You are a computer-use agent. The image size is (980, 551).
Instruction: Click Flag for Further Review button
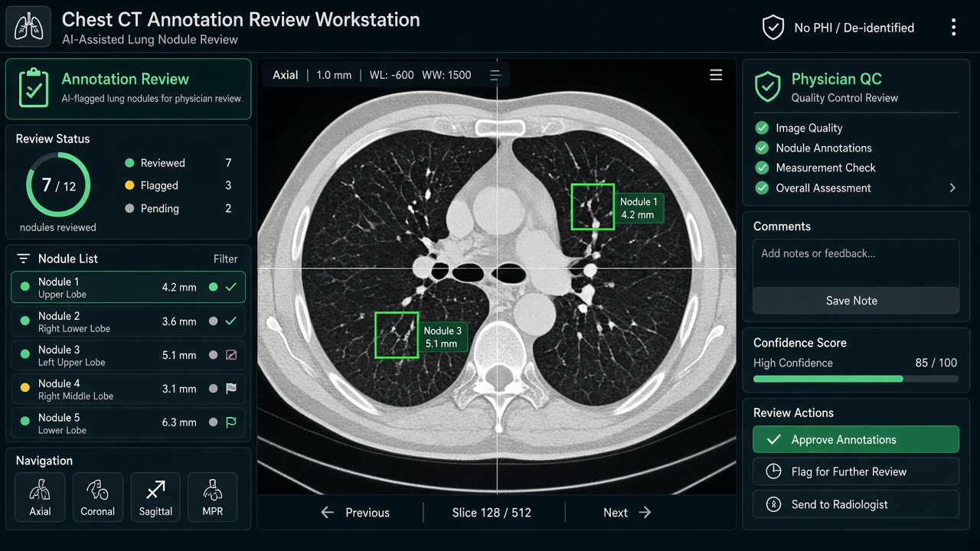pos(856,471)
